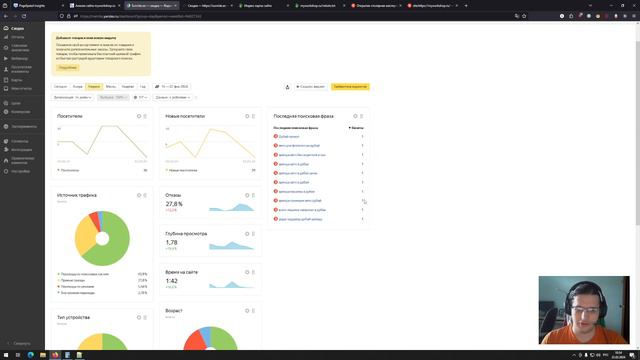This screenshot has height=360, width=640.
Task: Select the Месяц period tab
Action: (x=111, y=87)
